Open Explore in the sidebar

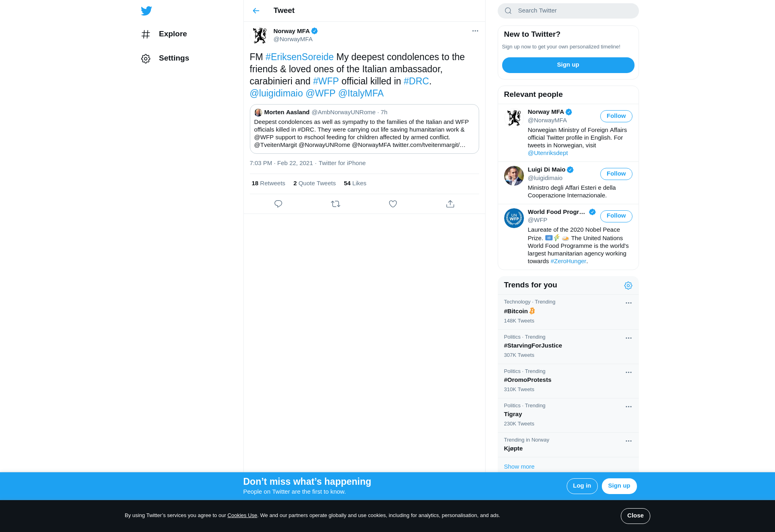pyautogui.click(x=164, y=34)
